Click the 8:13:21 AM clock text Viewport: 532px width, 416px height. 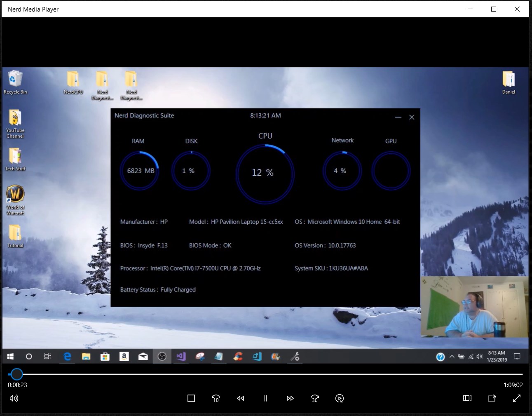pyautogui.click(x=265, y=115)
